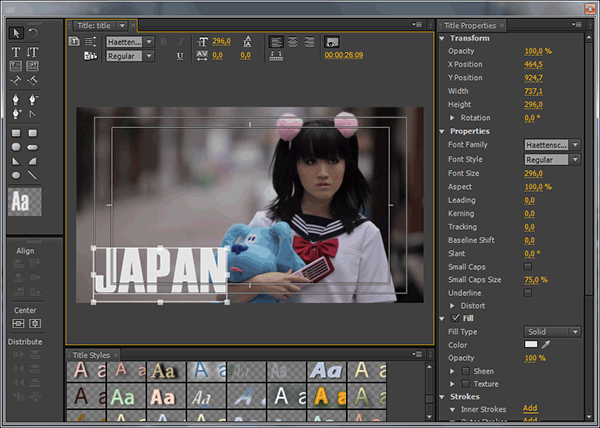Select the Clipped Corner Rectangle tool
The image size is (600, 428).
(x=16, y=147)
